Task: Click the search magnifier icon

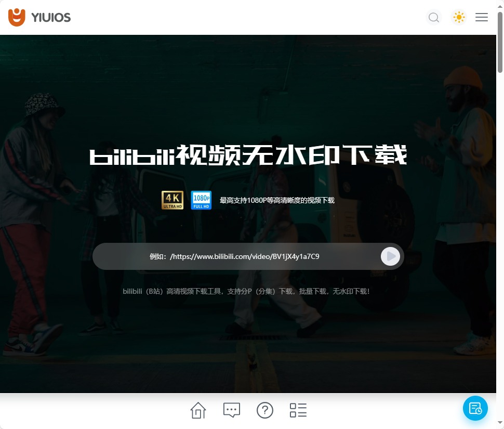Action: [434, 17]
